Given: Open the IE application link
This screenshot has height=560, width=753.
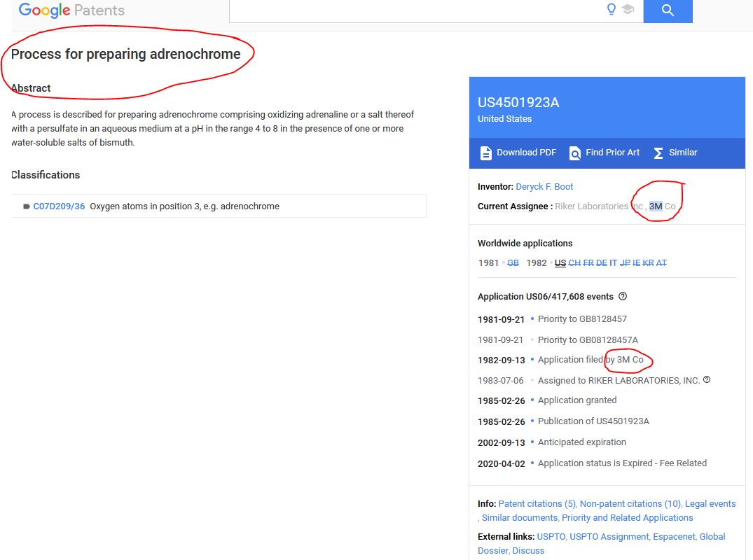Looking at the screenshot, I should pyautogui.click(x=636, y=263).
